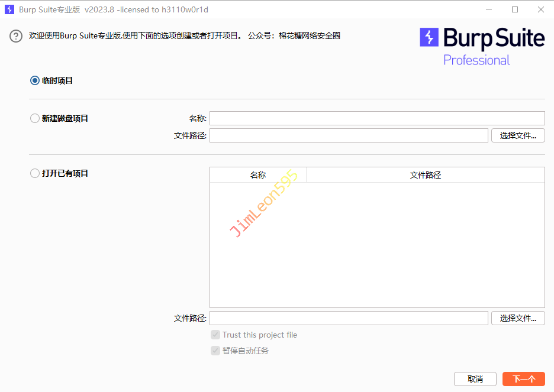Click the 名称 input field for new project
Image resolution: width=554 pixels, height=392 pixels.
point(376,118)
